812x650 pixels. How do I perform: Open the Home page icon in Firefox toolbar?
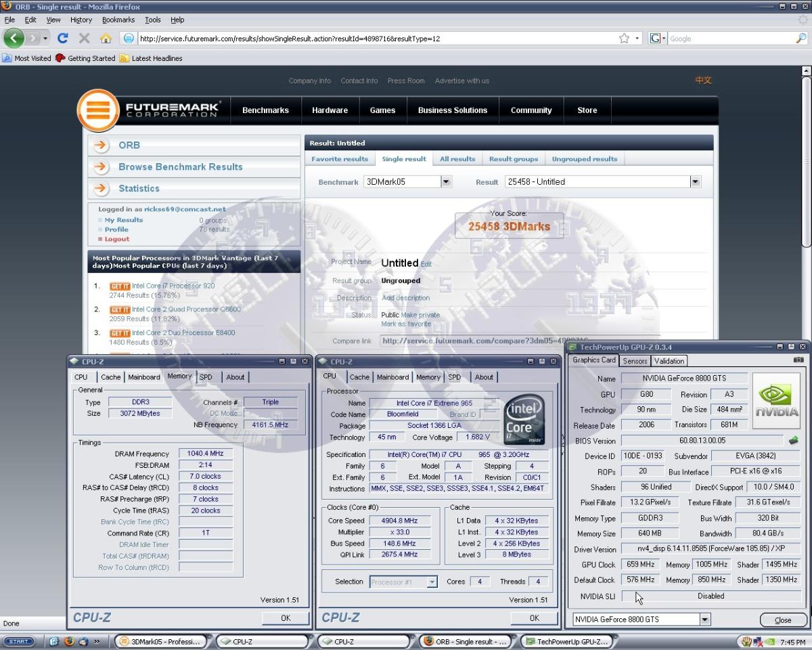coord(106,39)
